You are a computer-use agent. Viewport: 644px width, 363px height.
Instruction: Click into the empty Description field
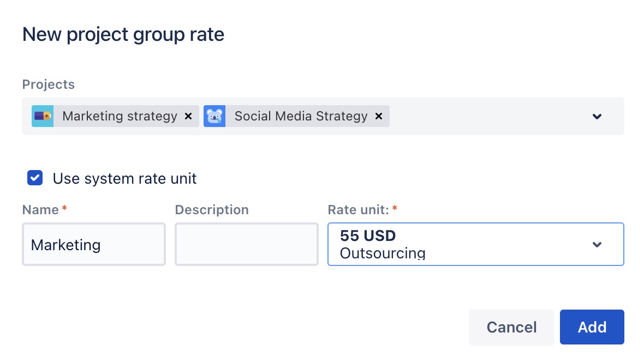246,245
